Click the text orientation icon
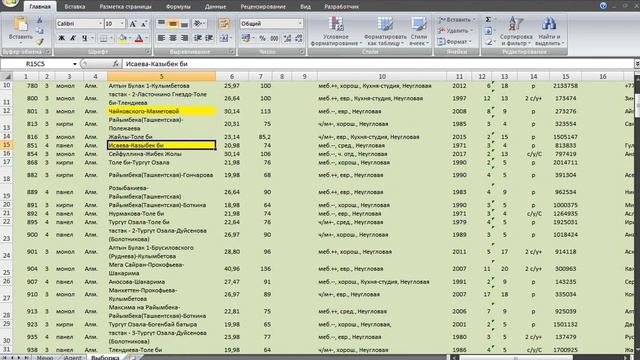640x360 pixels. click(199, 24)
